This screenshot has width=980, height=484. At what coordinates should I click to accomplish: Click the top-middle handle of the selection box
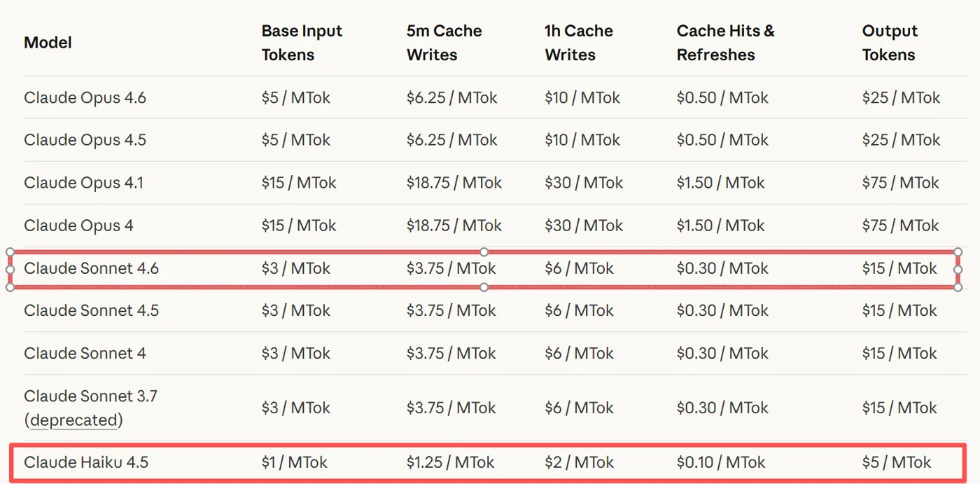[484, 251]
